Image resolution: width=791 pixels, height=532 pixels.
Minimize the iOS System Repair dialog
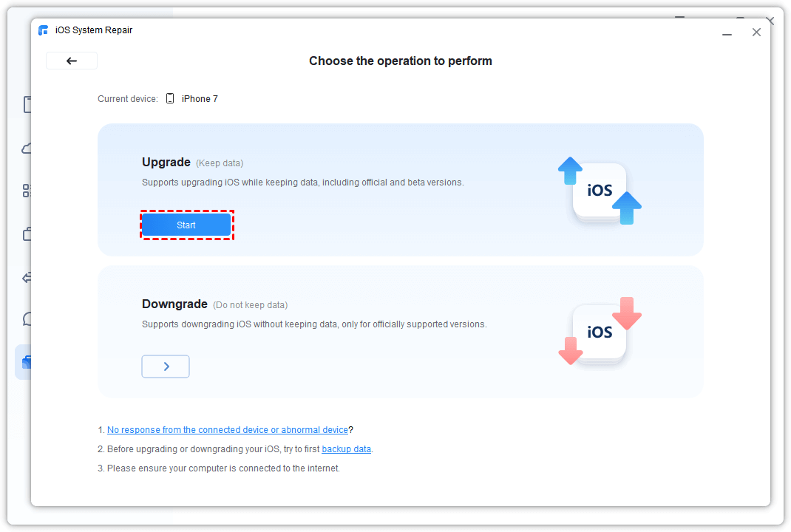pos(727,33)
